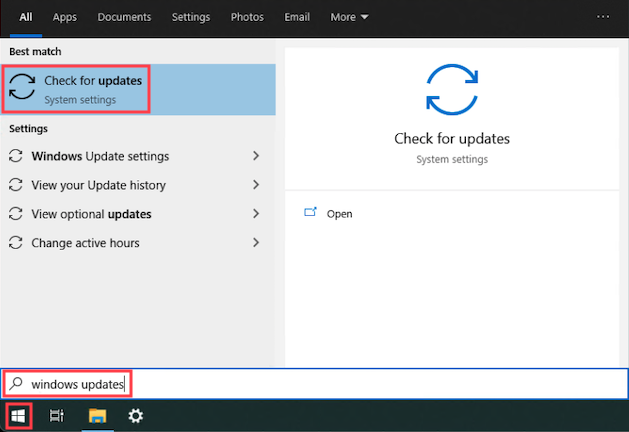Viewport: 629px width, 432px height.
Task: Open View your Update history result
Action: (x=98, y=185)
